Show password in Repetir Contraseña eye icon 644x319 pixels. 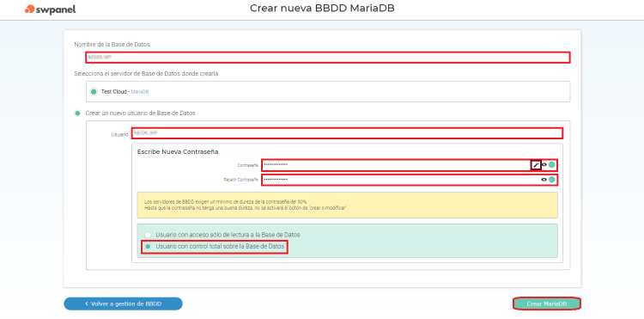[544, 180]
